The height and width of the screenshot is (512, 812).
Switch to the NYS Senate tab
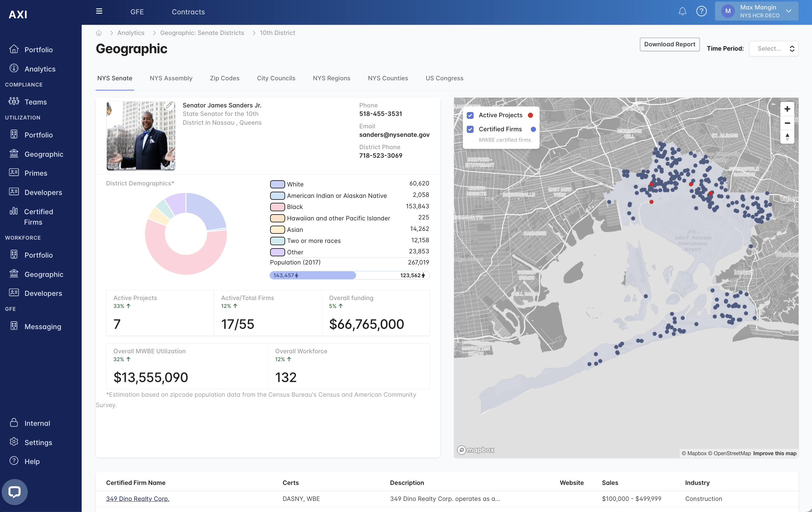tap(115, 78)
